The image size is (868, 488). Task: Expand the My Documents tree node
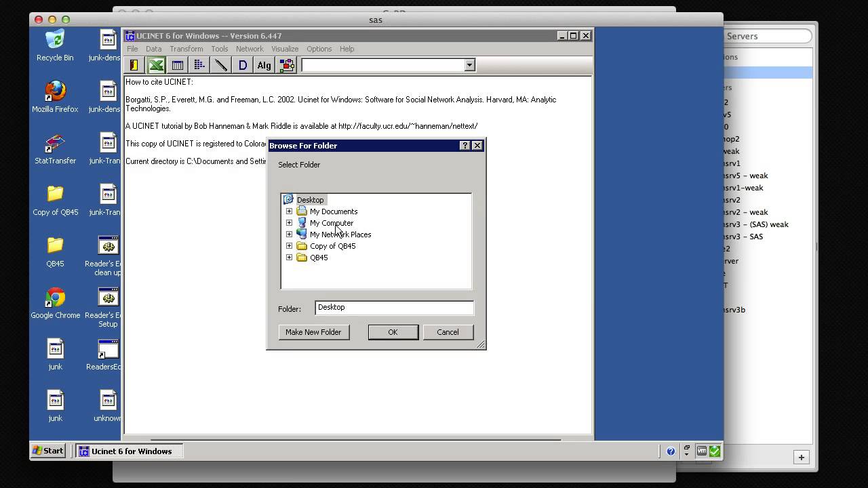tap(289, 211)
